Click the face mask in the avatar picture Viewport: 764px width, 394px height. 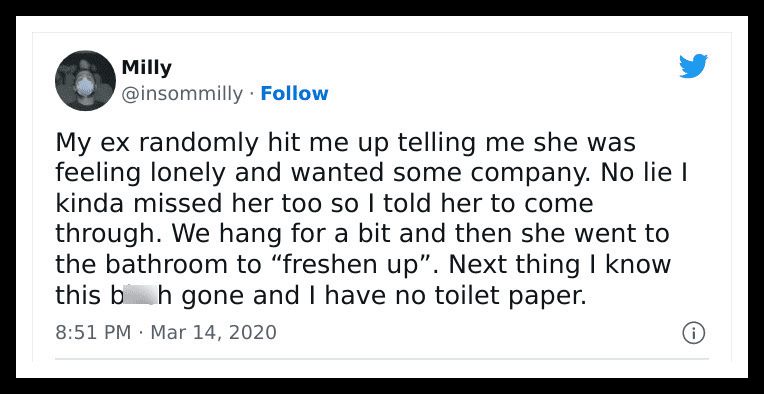[85, 86]
